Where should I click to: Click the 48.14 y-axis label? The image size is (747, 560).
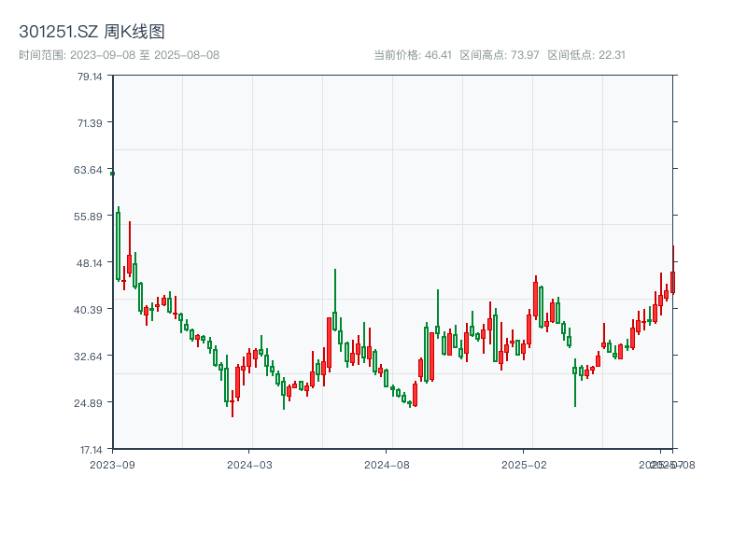point(90,263)
